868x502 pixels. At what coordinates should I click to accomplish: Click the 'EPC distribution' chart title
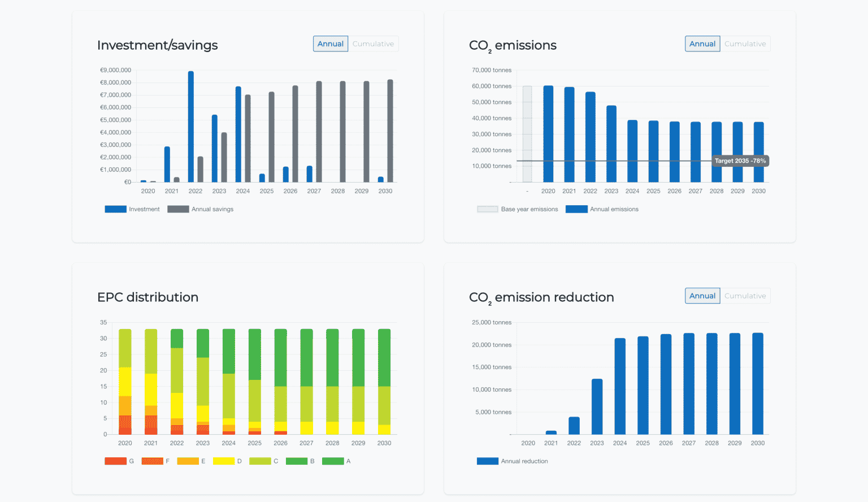pos(148,297)
